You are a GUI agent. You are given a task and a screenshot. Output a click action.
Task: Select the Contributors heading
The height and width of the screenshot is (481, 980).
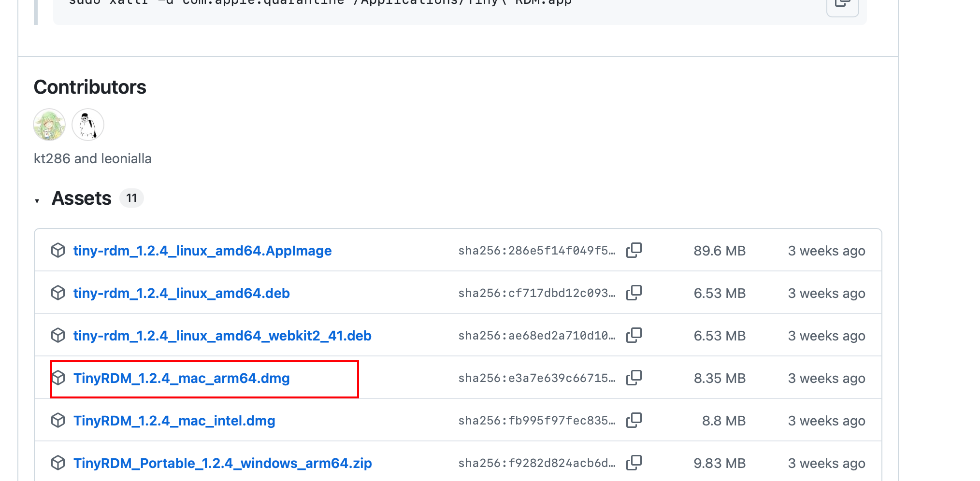tap(90, 87)
